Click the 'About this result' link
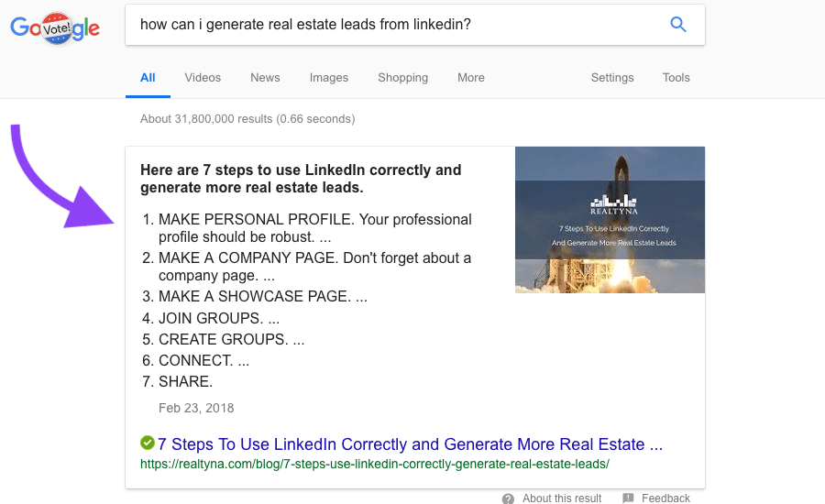Image resolution: width=825 pixels, height=504 pixels. 562,499
